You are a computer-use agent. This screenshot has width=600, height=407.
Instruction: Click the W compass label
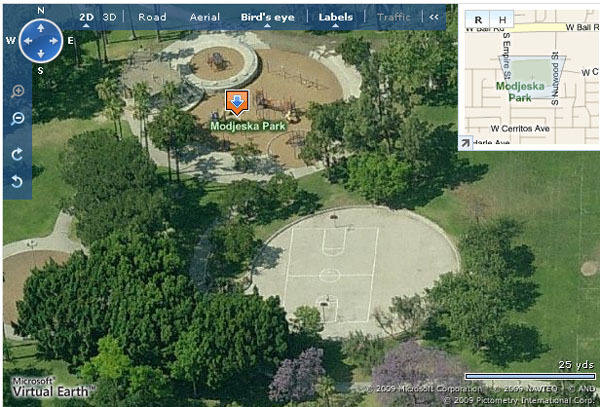11,41
